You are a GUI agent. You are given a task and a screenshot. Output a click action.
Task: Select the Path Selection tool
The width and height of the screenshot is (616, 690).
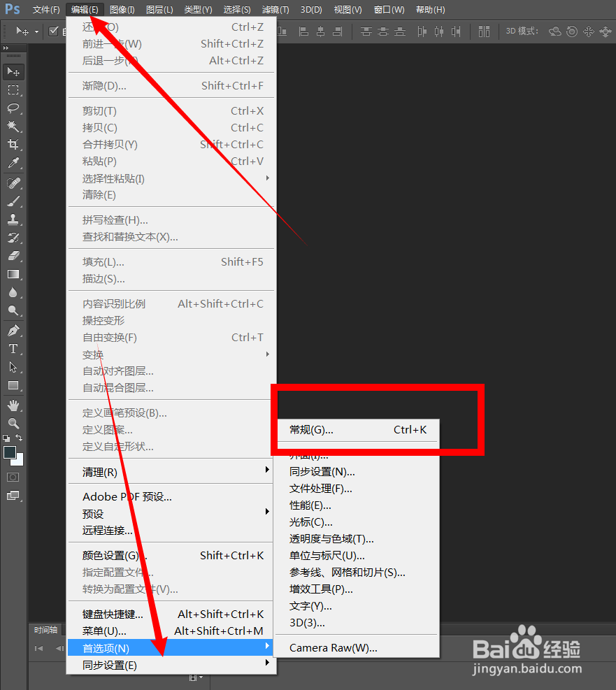tap(13, 368)
